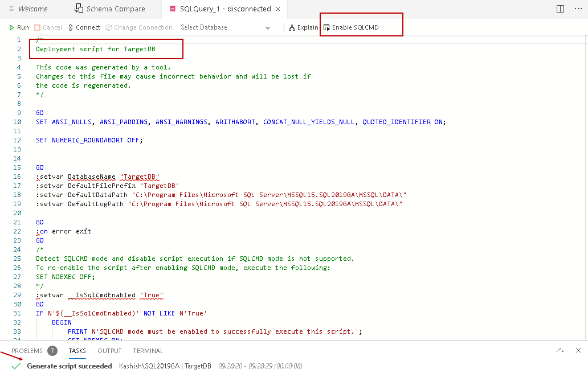Click the Detect SQLCMD mode comment line
This screenshot has width=588, height=373.
pyautogui.click(x=195, y=259)
